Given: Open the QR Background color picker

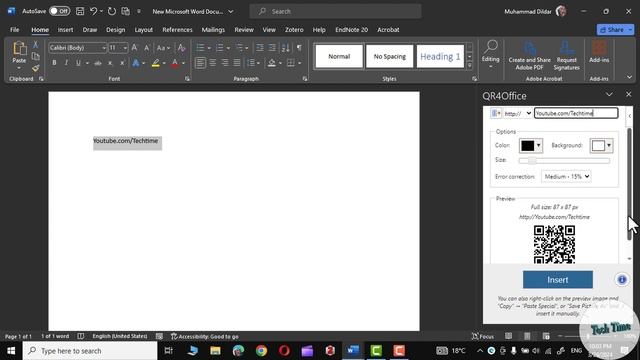Looking at the screenshot, I should [x=601, y=145].
